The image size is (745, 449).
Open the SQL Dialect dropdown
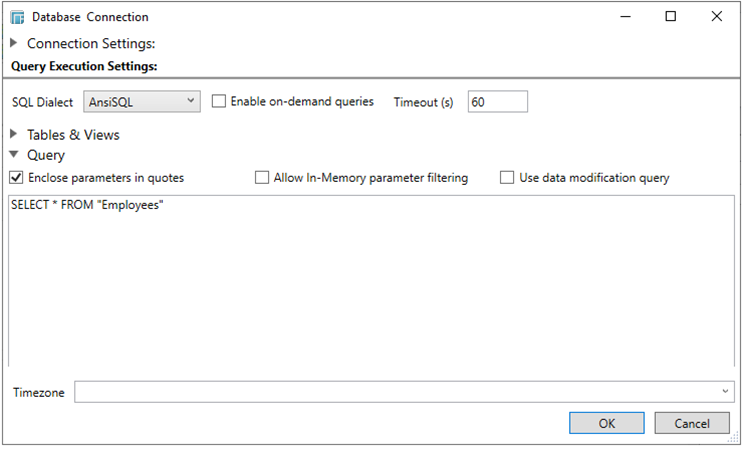tap(140, 102)
